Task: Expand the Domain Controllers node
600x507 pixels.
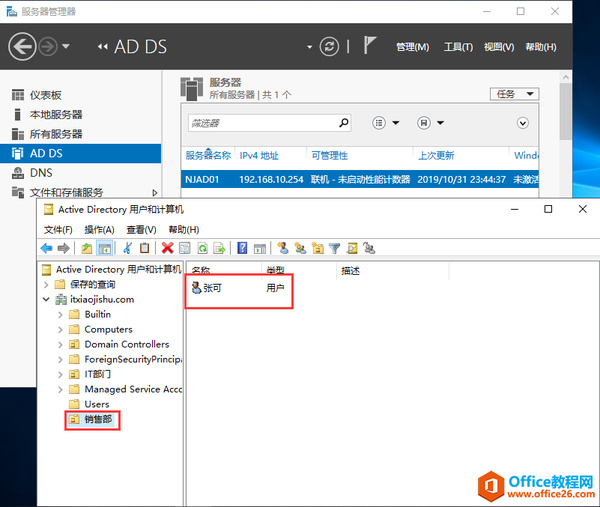Action: 60,344
